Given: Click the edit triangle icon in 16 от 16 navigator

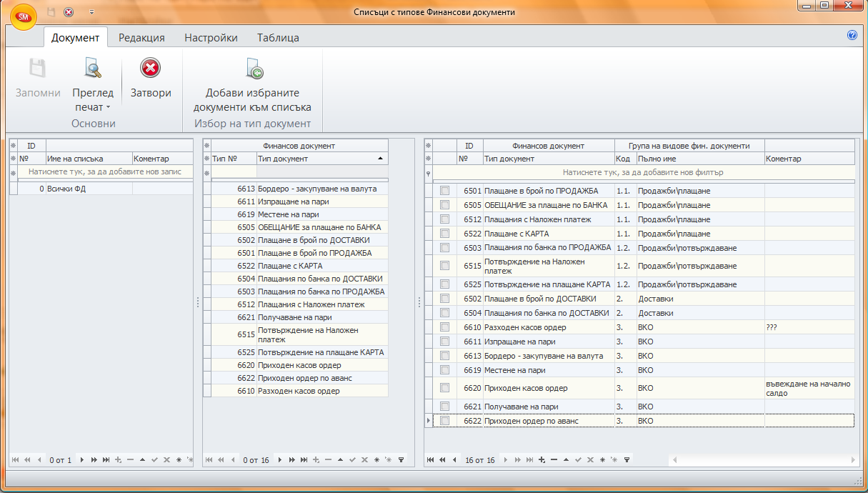Looking at the screenshot, I should point(566,460).
